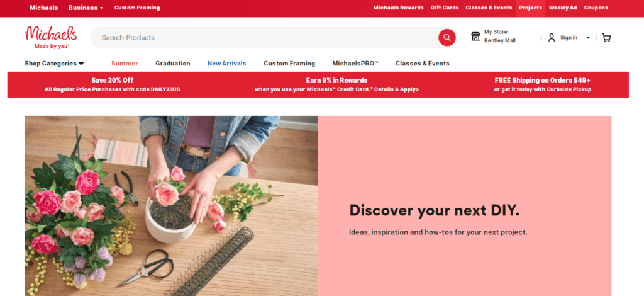
Task: Open Gift Cards in top bar
Action: click(445, 8)
